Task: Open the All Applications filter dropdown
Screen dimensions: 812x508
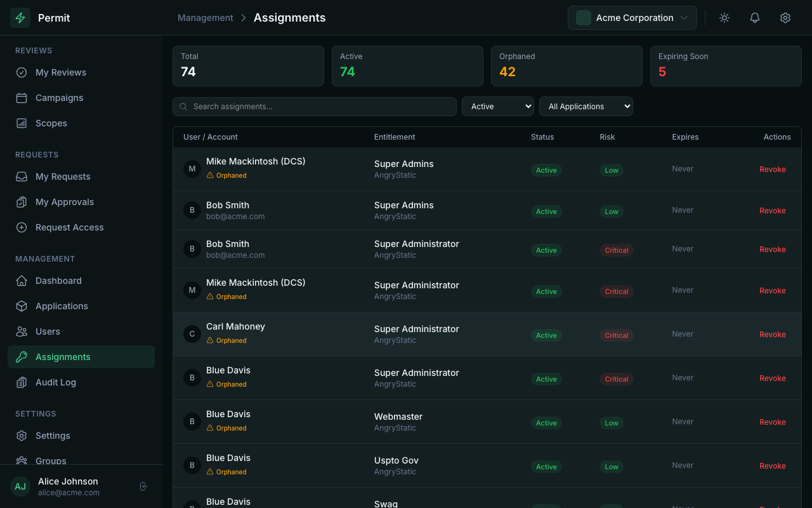Action: pos(586,107)
